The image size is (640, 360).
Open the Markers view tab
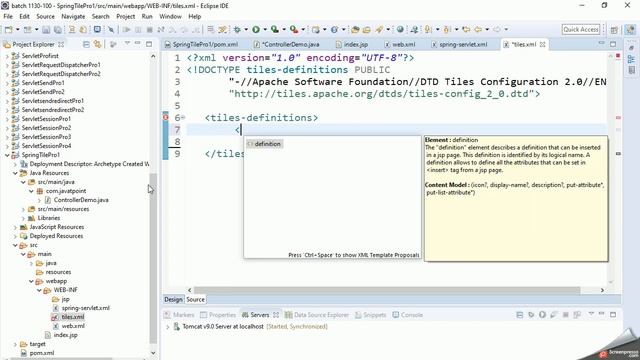click(x=179, y=315)
